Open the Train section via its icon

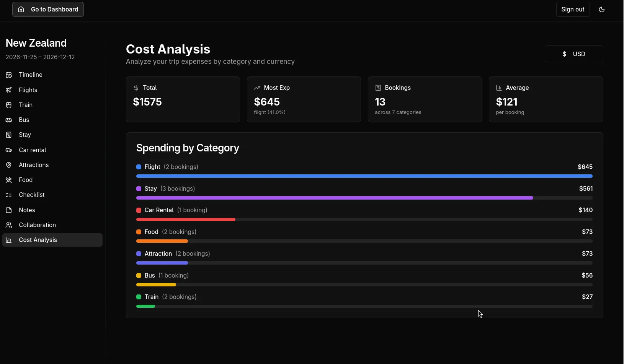(9, 105)
